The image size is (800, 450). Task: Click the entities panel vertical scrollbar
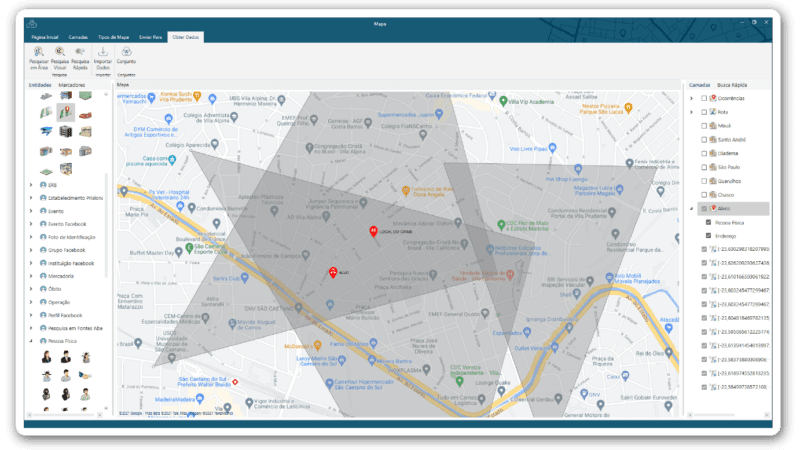pyautogui.click(x=106, y=224)
